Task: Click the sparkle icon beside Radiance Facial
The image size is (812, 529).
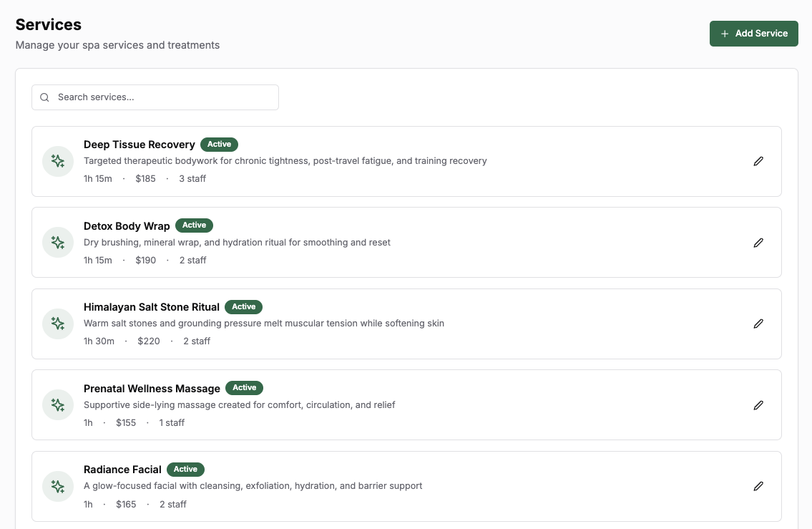Action: (x=57, y=486)
